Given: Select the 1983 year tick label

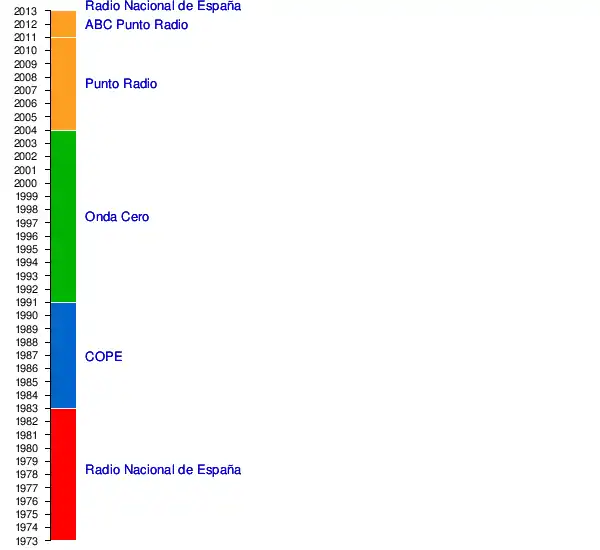Looking at the screenshot, I should coord(27,409).
